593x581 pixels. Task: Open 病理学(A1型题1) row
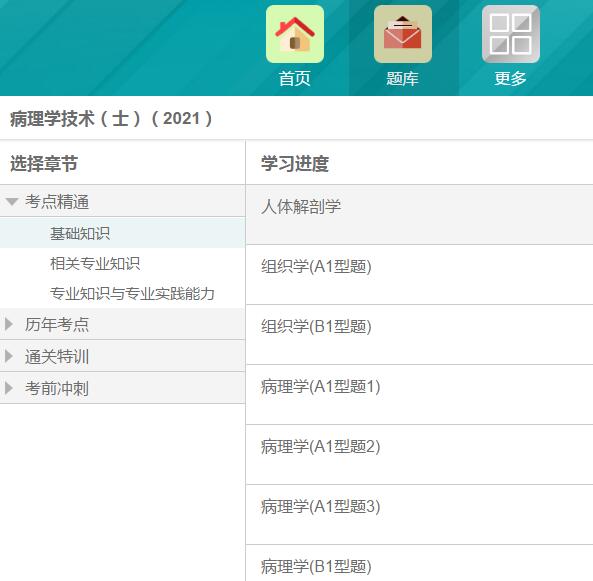419,395
